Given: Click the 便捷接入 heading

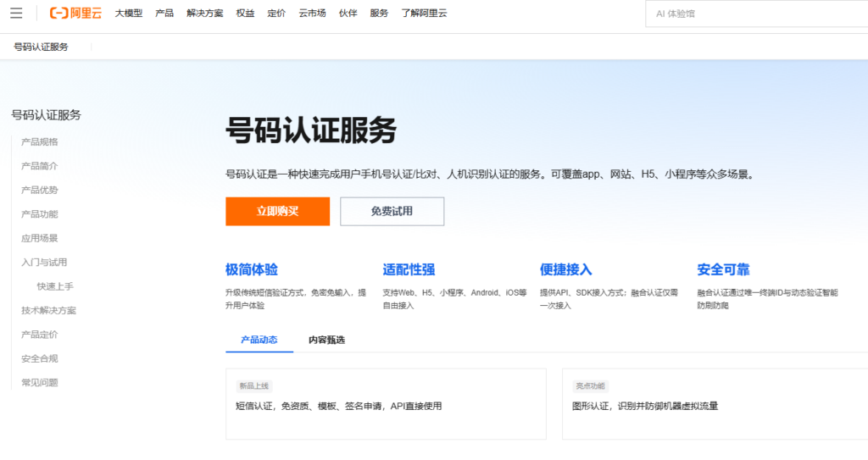Looking at the screenshot, I should point(565,269).
